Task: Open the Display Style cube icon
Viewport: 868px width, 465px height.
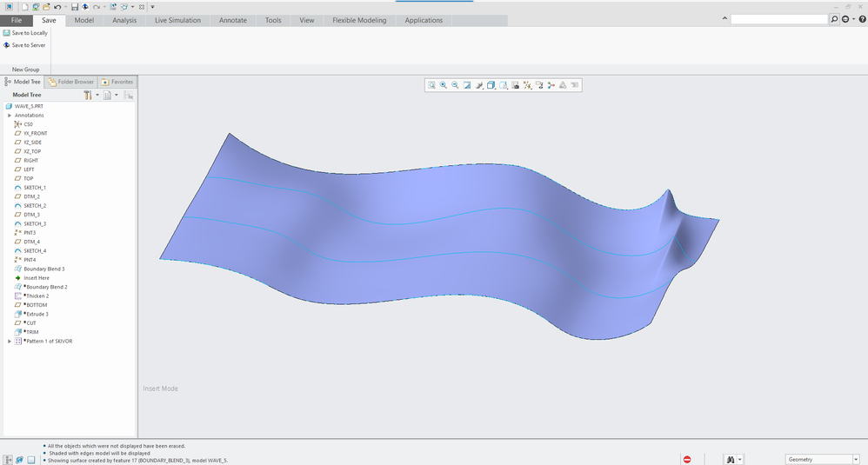Action: pyautogui.click(x=491, y=85)
